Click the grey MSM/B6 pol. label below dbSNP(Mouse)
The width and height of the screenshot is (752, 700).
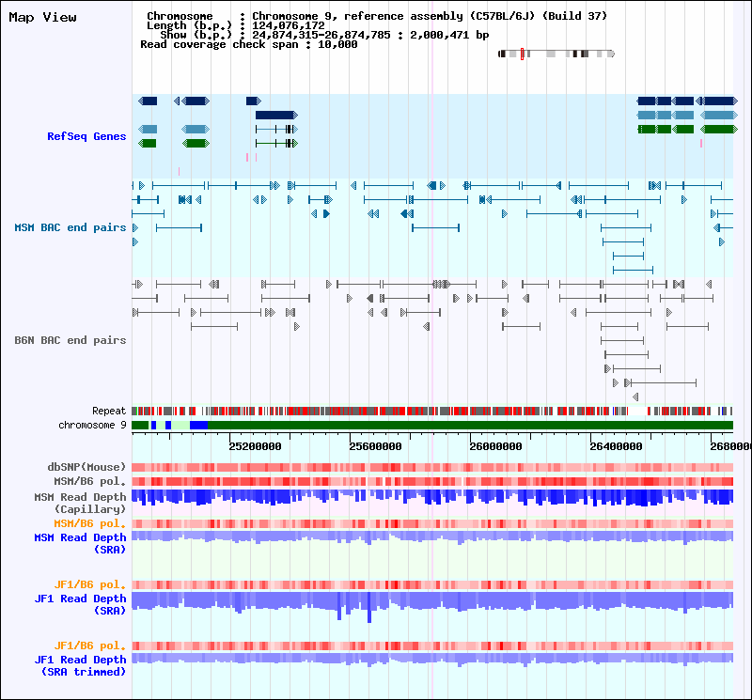click(x=89, y=481)
